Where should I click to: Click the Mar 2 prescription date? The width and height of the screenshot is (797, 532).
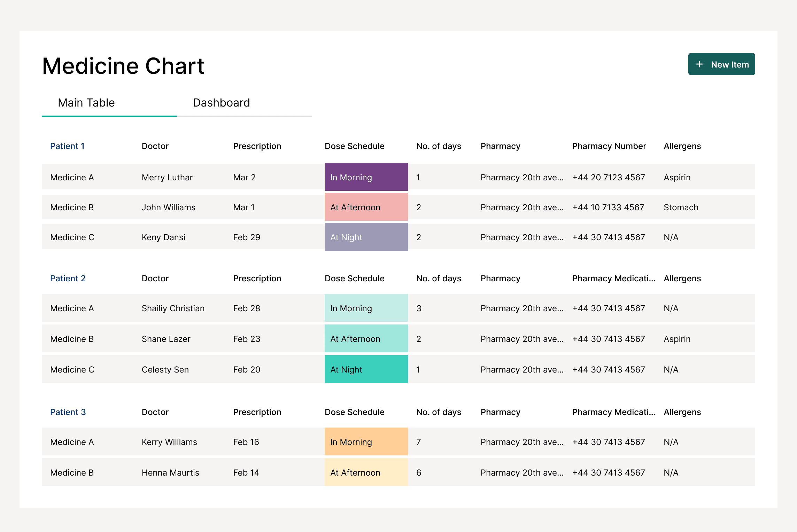pyautogui.click(x=244, y=177)
